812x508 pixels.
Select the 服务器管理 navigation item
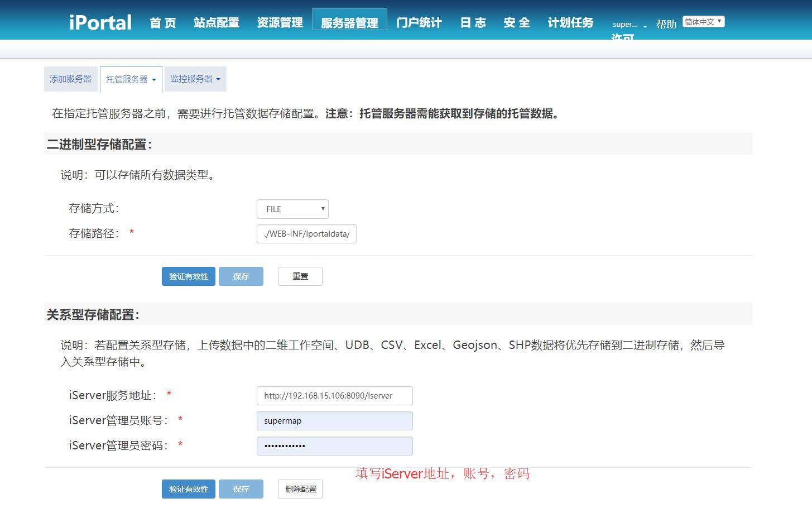tap(350, 23)
